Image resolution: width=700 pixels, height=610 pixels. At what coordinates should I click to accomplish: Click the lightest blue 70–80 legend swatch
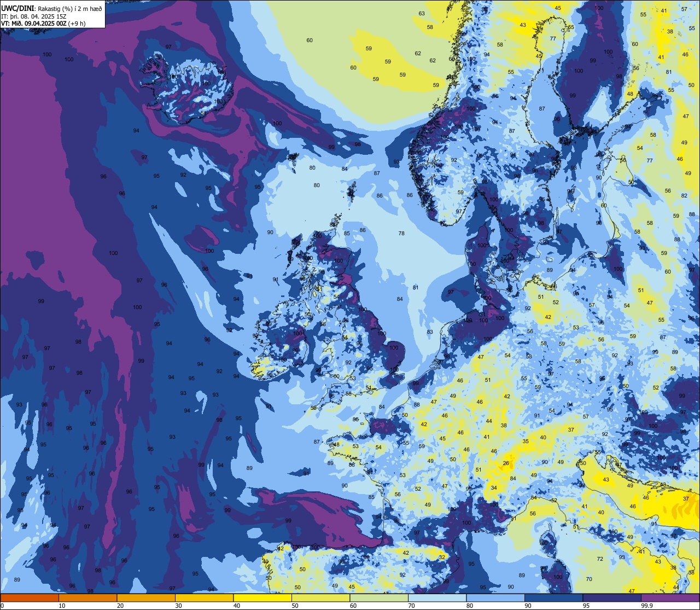click(x=437, y=597)
